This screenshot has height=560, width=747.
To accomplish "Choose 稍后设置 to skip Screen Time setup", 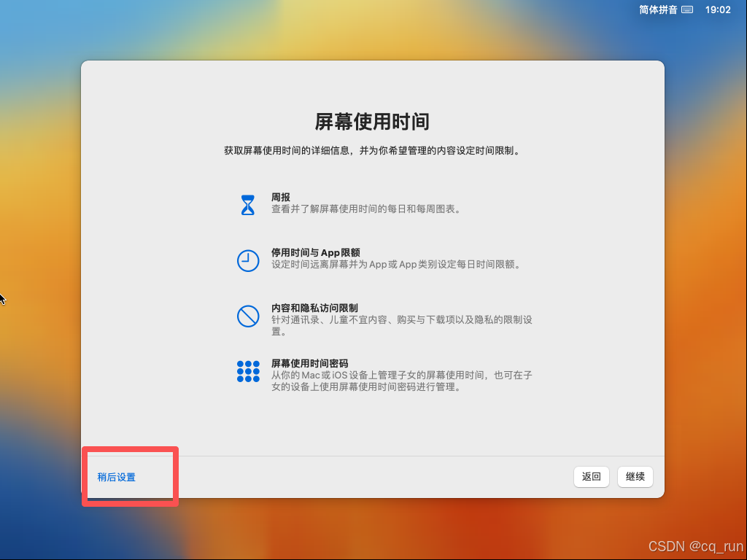I will [117, 477].
